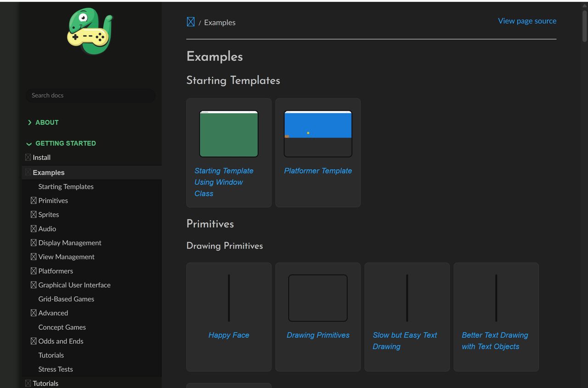Expand Graphical User Interface sidebar entry

pos(34,285)
